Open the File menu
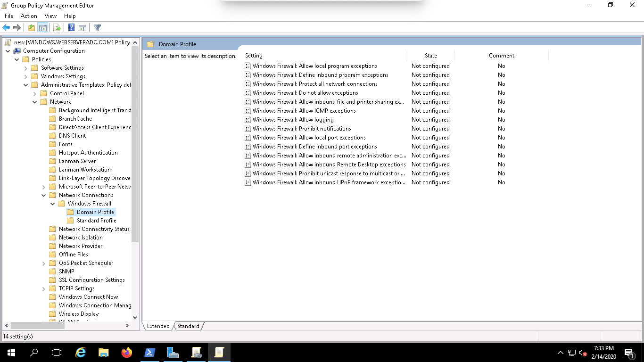644x362 pixels. click(9, 16)
